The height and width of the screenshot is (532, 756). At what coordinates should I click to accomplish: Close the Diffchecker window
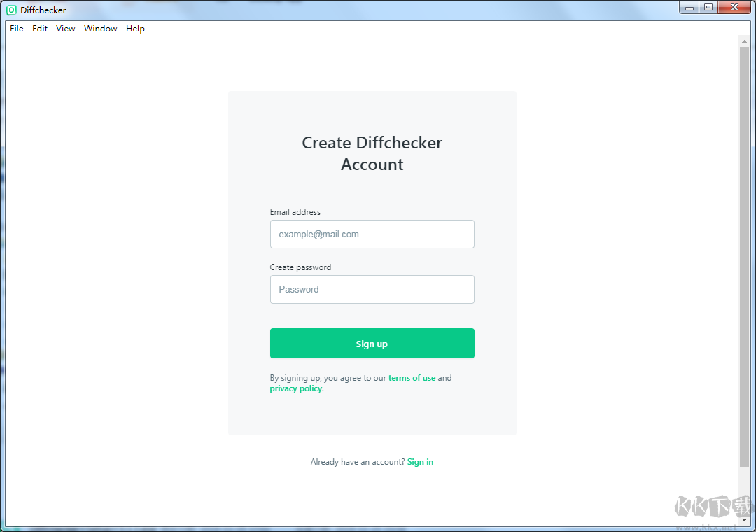[735, 7]
